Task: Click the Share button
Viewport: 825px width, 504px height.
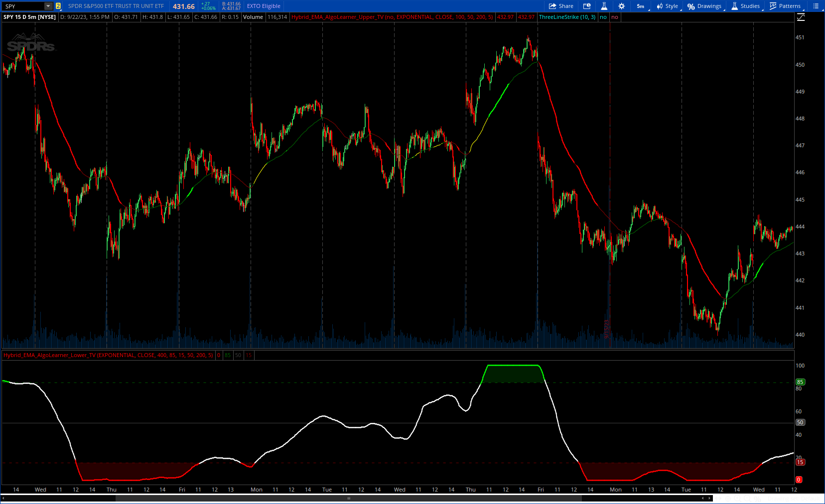Action: [561, 6]
